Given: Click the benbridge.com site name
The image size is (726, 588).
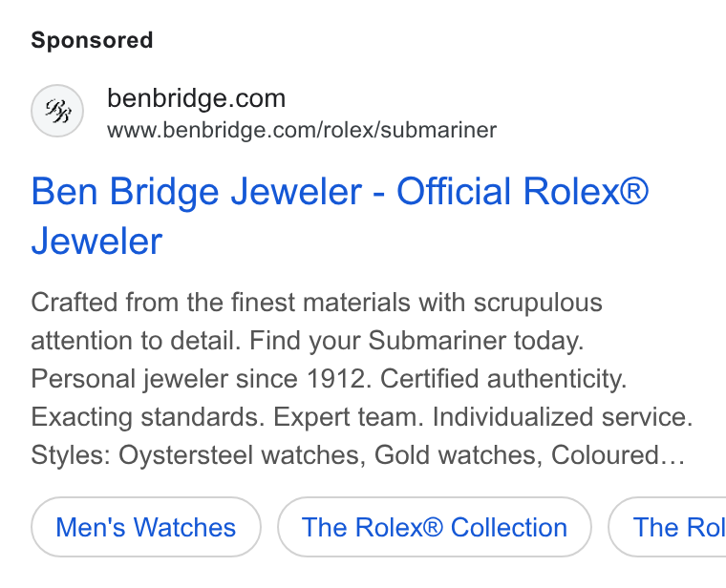Looking at the screenshot, I should point(197,98).
